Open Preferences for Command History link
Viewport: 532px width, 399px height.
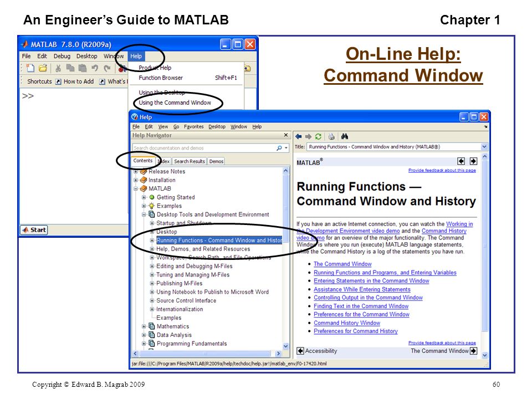(x=356, y=331)
